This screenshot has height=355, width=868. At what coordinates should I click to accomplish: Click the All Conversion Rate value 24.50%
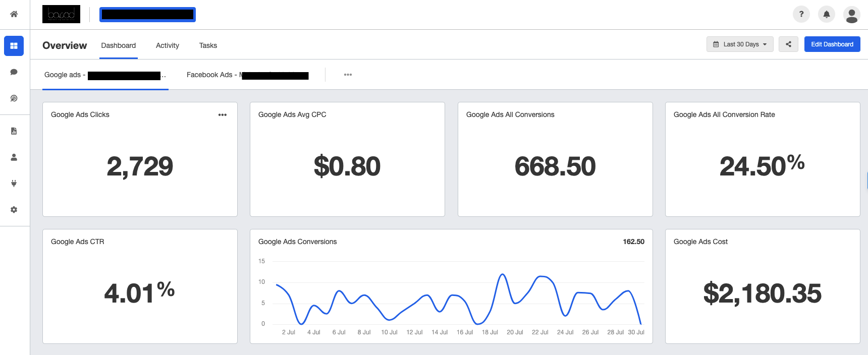[x=762, y=165]
